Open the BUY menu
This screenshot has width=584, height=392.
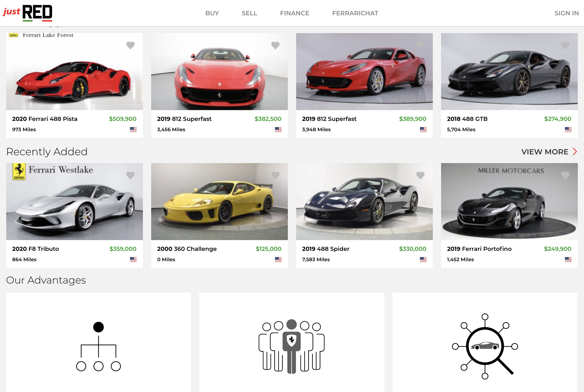pos(212,13)
